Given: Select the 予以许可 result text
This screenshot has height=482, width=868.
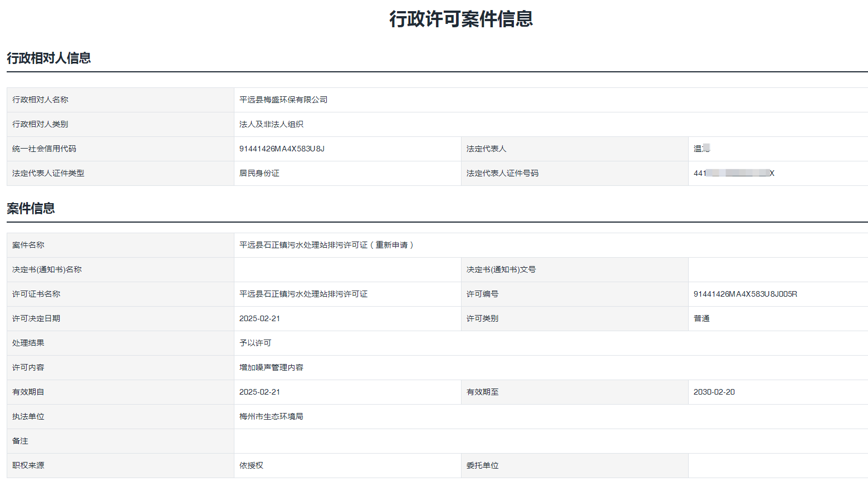Looking at the screenshot, I should click(256, 343).
